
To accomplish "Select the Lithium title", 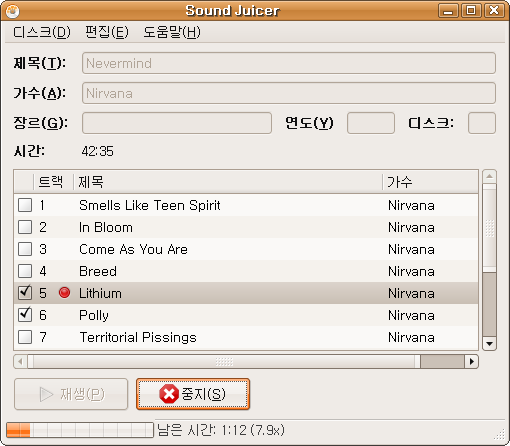I will pos(100,293).
